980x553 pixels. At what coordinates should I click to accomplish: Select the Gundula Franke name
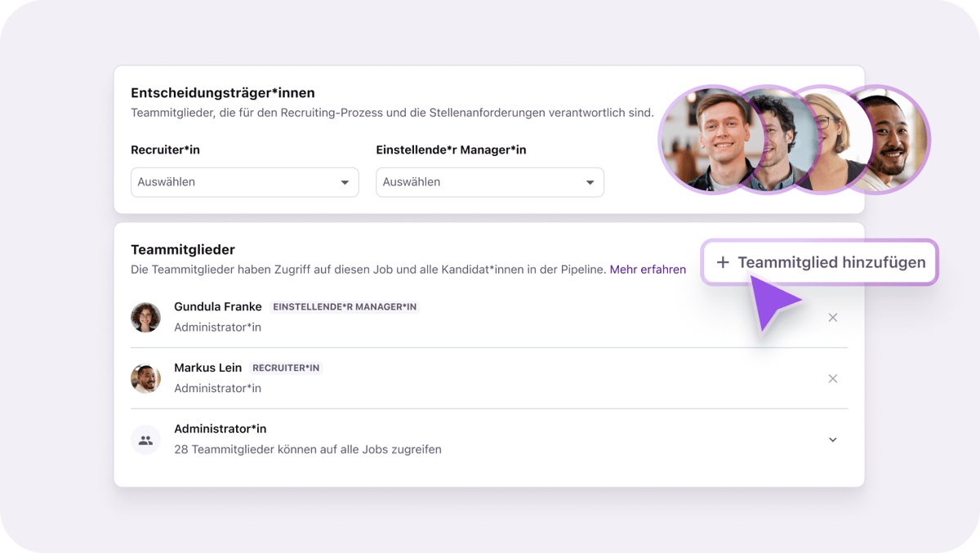coord(218,307)
